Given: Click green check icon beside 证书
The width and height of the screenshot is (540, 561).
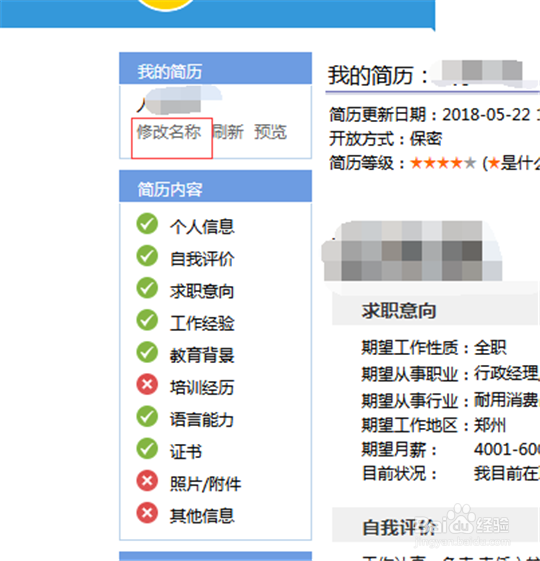Looking at the screenshot, I should [x=147, y=448].
